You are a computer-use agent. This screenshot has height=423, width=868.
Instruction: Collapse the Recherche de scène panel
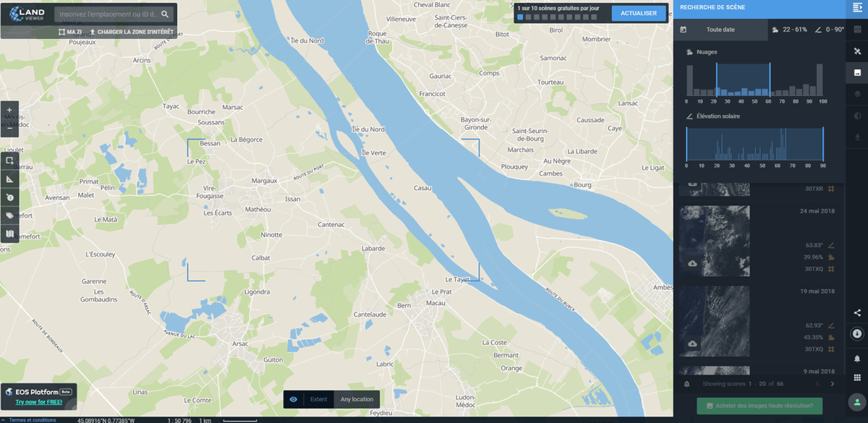pyautogui.click(x=856, y=9)
